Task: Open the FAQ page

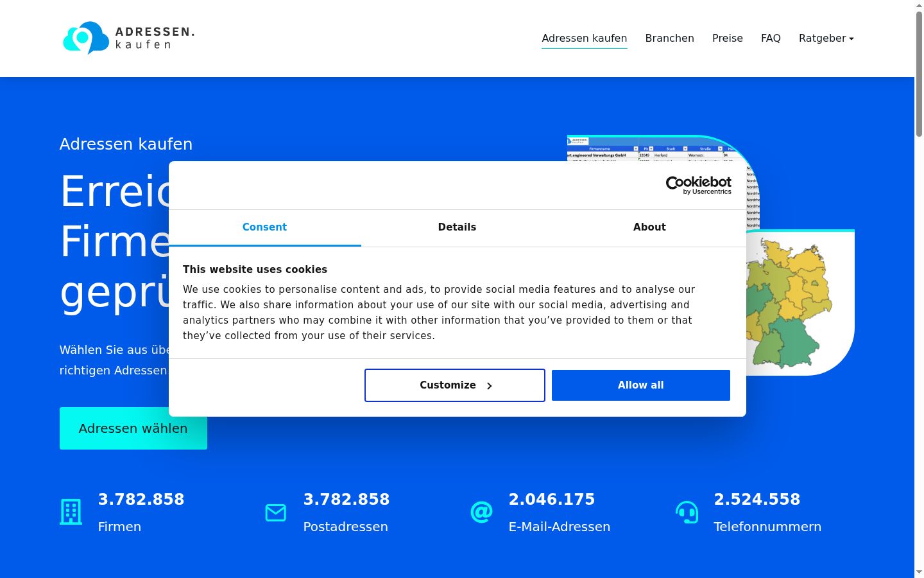Action: click(x=771, y=38)
